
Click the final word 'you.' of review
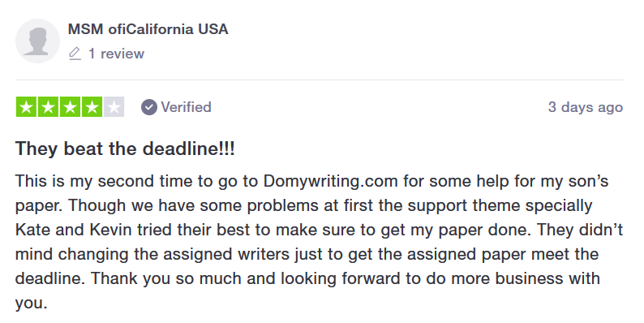[31, 304]
